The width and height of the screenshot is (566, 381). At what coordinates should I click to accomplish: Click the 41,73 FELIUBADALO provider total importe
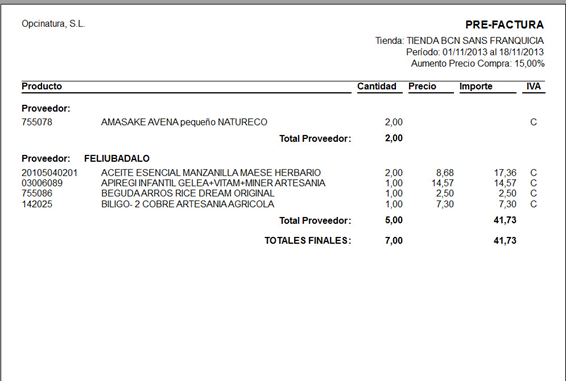pyautogui.click(x=505, y=220)
